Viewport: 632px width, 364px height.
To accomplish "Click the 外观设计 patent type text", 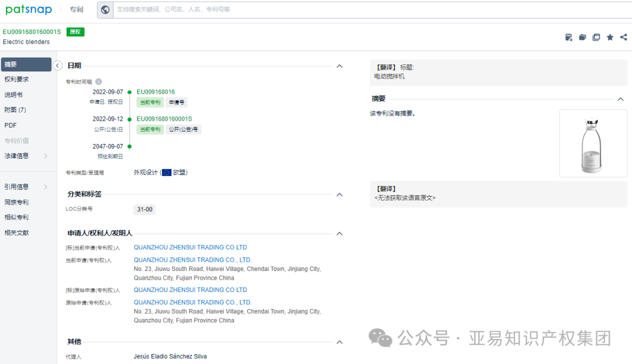I will (146, 173).
